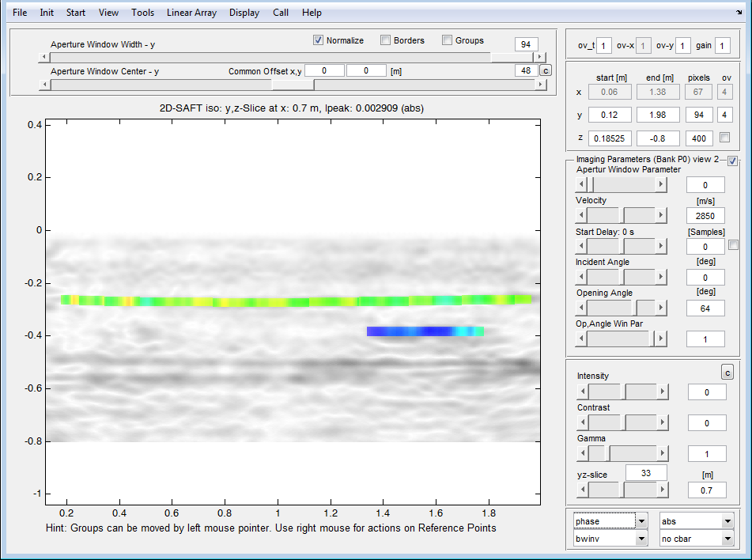Image resolution: width=752 pixels, height=560 pixels.
Task: Open the Tools menu
Action: tap(143, 13)
